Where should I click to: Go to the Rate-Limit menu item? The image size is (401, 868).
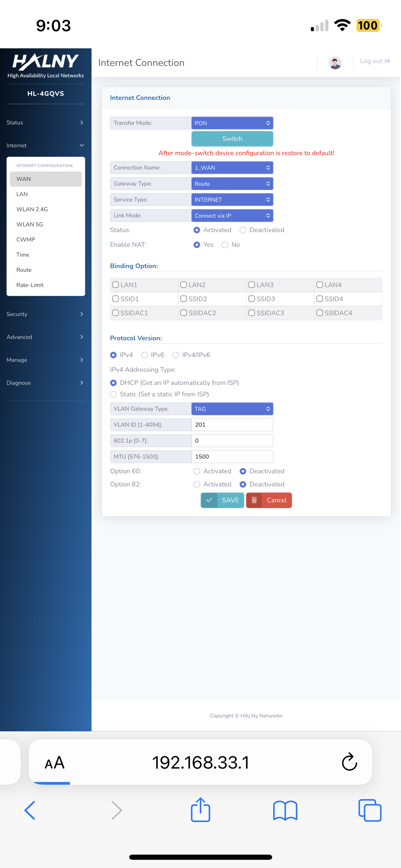click(30, 285)
